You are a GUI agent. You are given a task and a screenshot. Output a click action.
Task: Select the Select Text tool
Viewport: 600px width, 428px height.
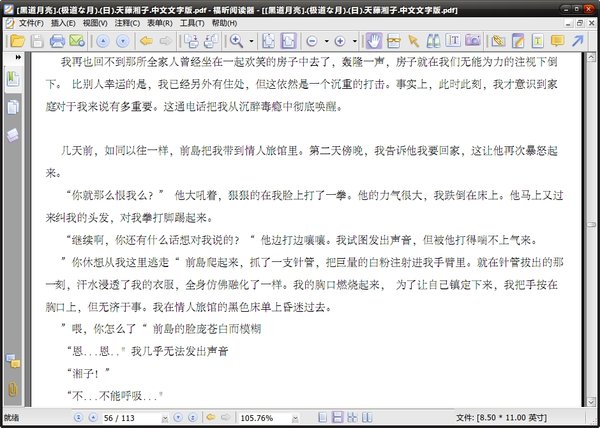pyautogui.click(x=453, y=41)
